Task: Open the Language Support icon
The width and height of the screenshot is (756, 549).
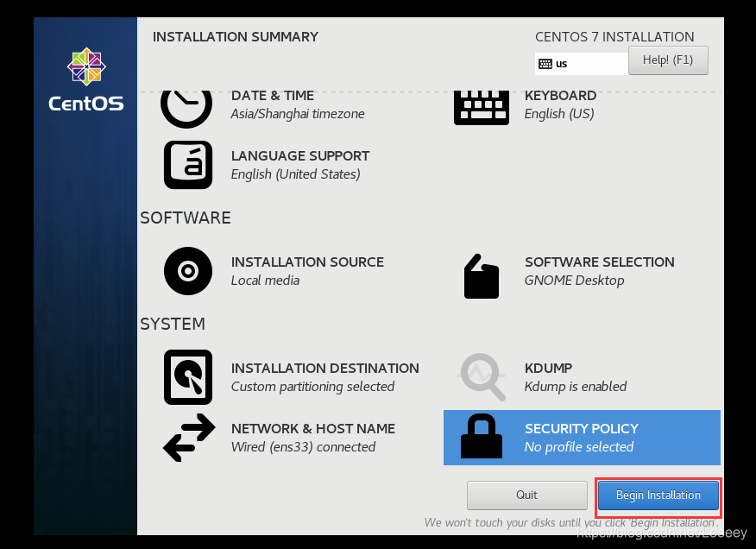Action: click(188, 165)
